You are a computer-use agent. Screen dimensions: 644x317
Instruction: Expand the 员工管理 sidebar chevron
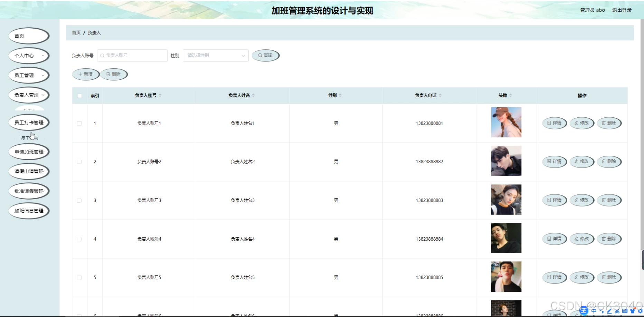[43, 75]
